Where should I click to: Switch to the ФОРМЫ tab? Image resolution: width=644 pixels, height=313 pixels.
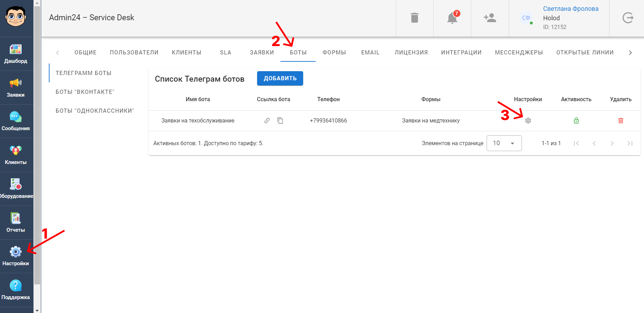click(x=334, y=52)
